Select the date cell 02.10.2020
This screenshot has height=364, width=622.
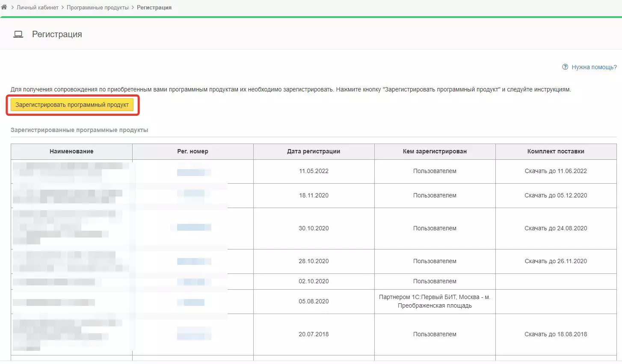pos(314,281)
